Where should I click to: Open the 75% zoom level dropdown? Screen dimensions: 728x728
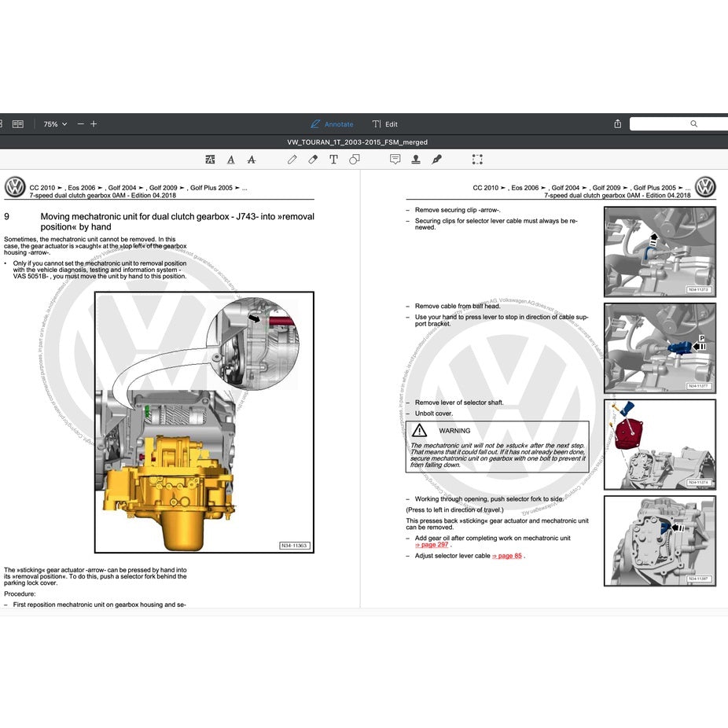click(x=55, y=124)
